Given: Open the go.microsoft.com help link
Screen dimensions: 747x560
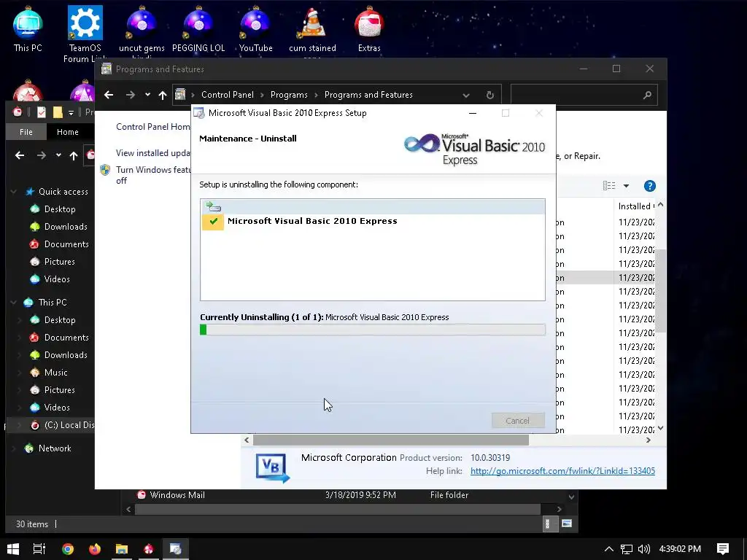Looking at the screenshot, I should (562, 470).
